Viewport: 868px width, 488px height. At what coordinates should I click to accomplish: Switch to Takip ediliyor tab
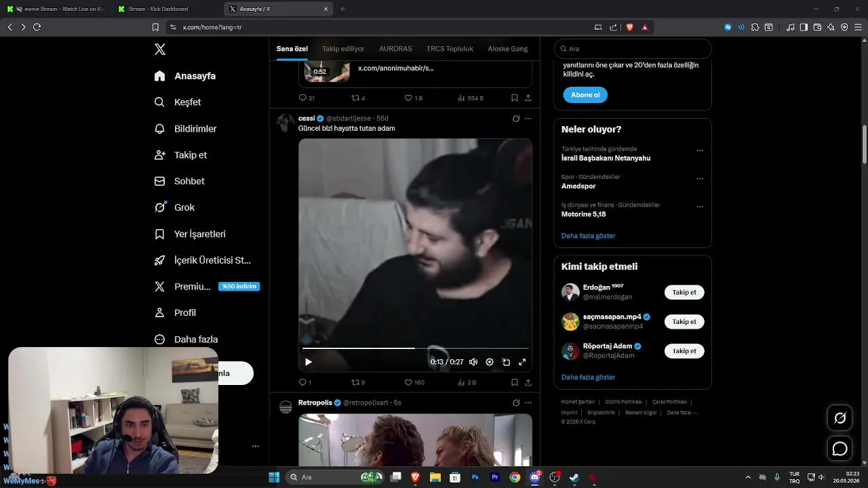click(343, 49)
